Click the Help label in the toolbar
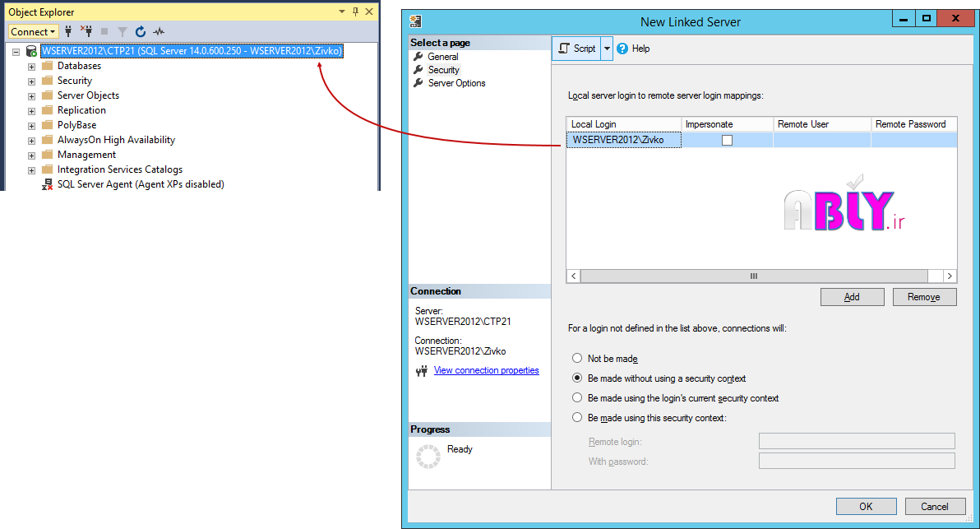The width and height of the screenshot is (980, 529). tap(640, 49)
